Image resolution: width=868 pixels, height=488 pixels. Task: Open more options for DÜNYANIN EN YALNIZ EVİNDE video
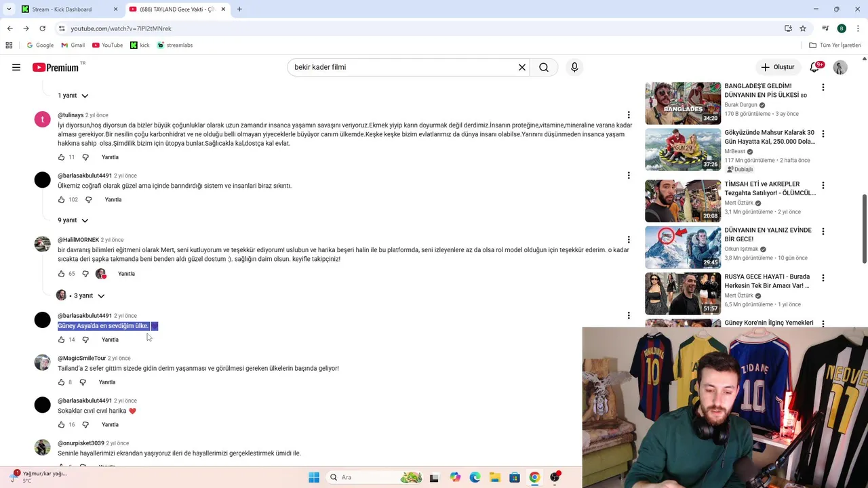point(823,232)
